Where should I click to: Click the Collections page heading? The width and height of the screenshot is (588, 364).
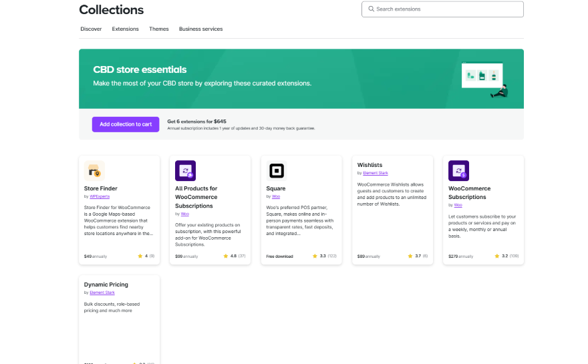coord(111,10)
